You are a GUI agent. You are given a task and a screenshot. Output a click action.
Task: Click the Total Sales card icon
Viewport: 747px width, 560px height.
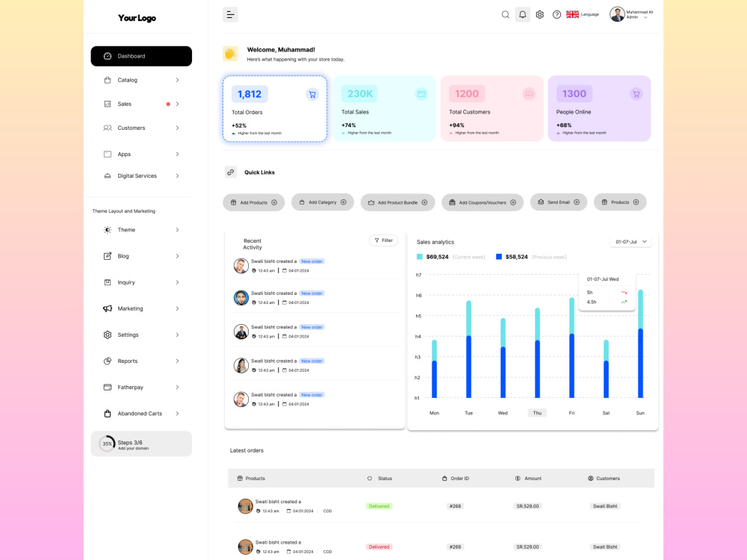click(421, 94)
